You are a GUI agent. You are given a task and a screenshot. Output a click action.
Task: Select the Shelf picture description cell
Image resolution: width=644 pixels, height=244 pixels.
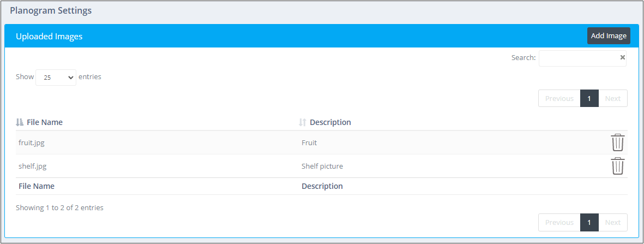(452, 166)
